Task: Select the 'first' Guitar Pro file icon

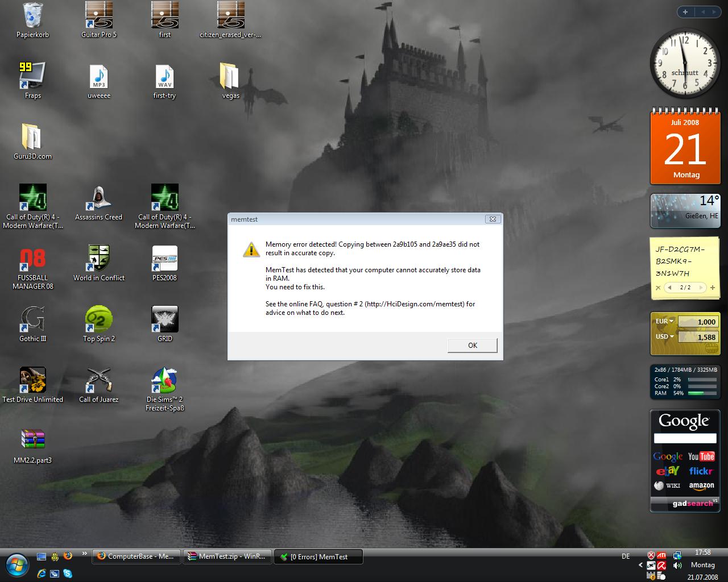Action: pyautogui.click(x=165, y=20)
